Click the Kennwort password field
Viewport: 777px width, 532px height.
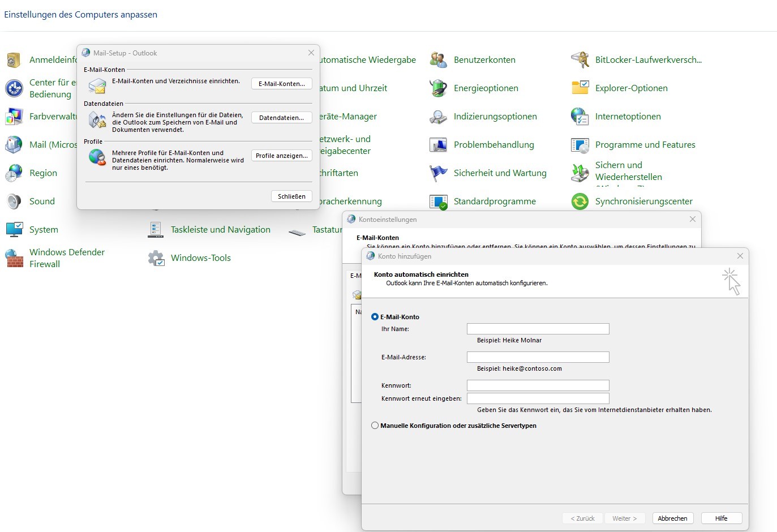[x=538, y=385]
